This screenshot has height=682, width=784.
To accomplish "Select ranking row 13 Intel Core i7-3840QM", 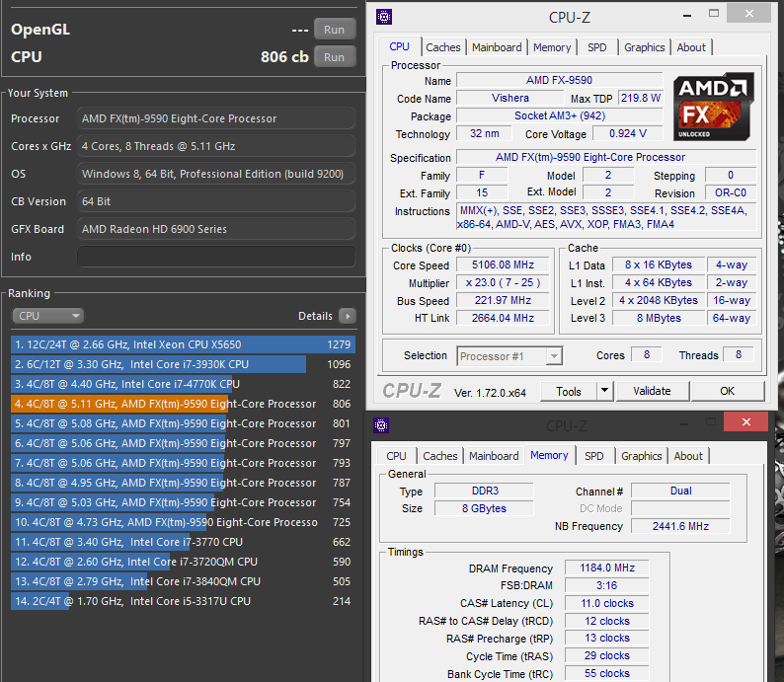I will click(183, 581).
